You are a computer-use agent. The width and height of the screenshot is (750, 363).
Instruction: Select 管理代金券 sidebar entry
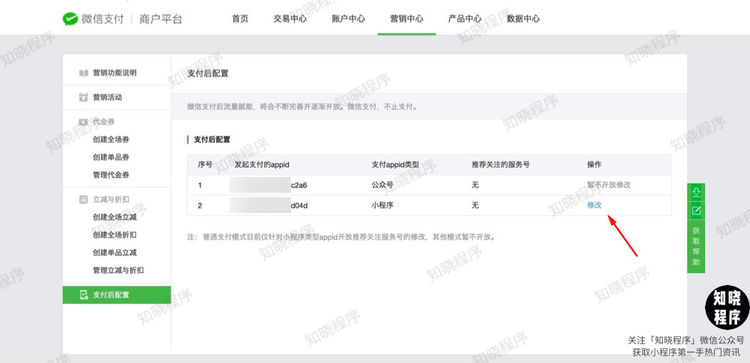point(111,175)
